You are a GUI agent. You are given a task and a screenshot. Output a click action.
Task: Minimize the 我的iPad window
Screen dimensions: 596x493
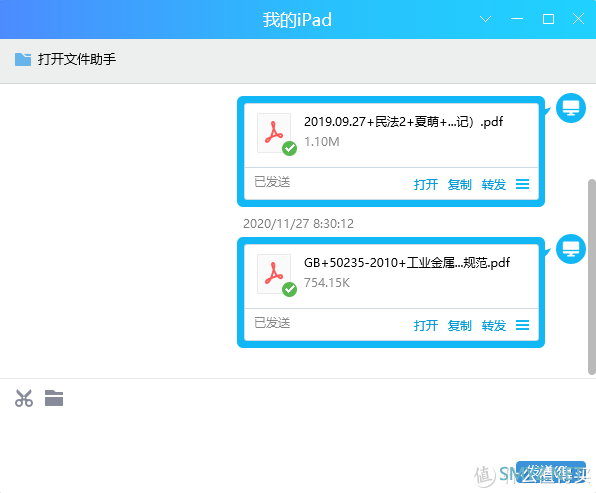pos(517,19)
